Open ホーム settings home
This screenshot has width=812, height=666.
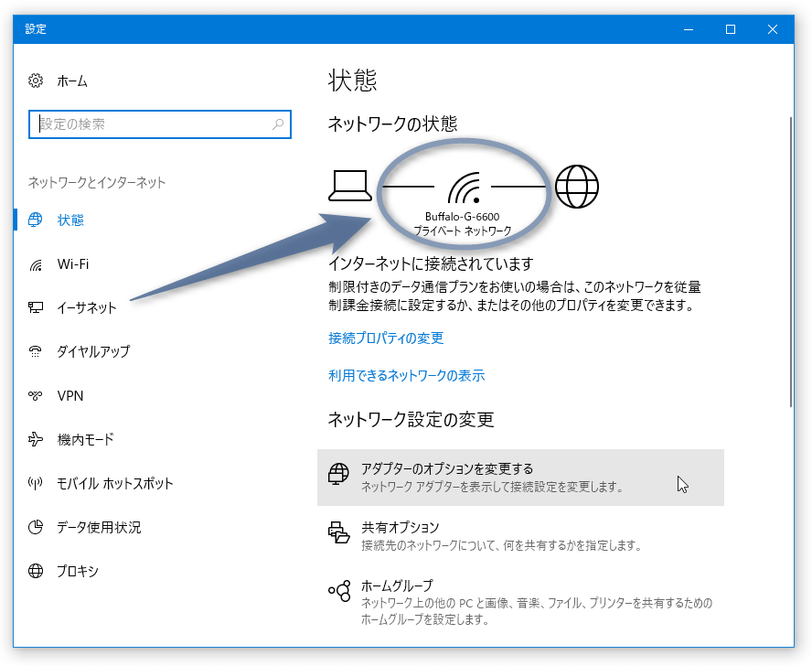(72, 81)
